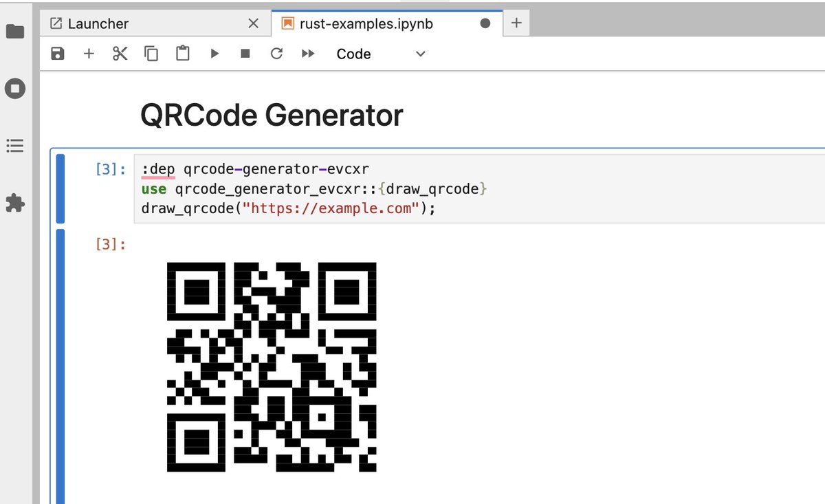
Task: Open a new launcher tab with plus button
Action: (517, 23)
